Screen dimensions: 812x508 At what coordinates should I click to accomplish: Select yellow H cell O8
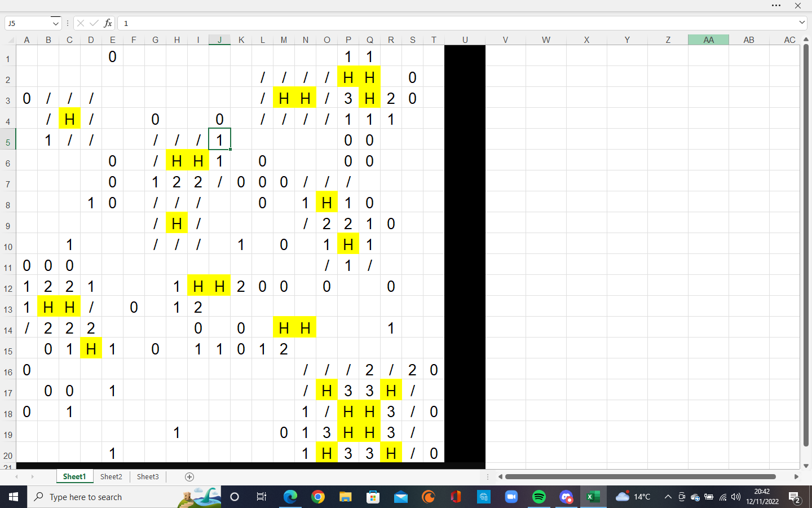click(326, 203)
